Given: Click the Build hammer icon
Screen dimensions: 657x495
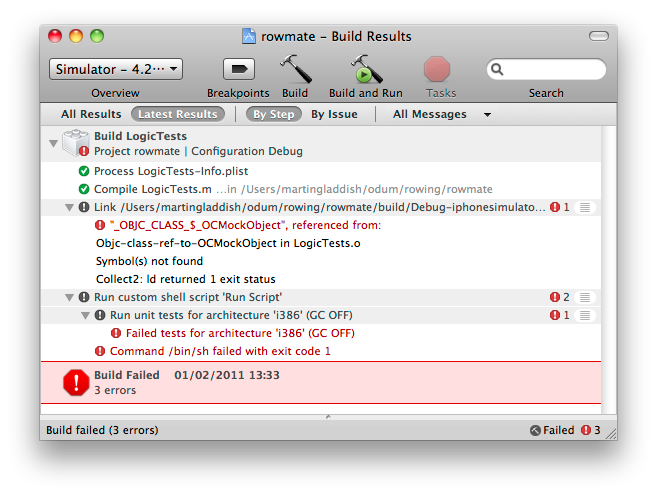Looking at the screenshot, I should [x=295, y=69].
